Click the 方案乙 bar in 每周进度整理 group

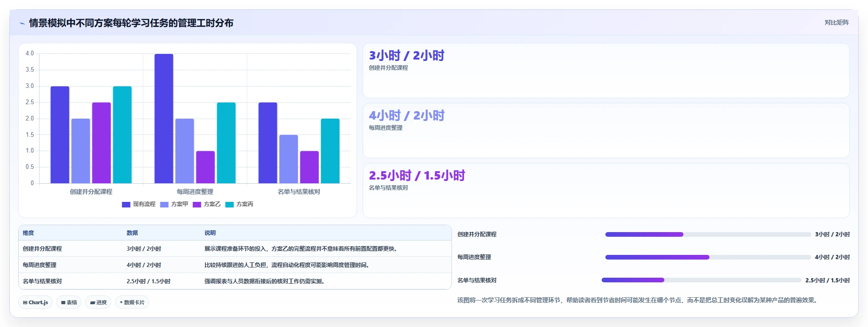click(x=205, y=167)
